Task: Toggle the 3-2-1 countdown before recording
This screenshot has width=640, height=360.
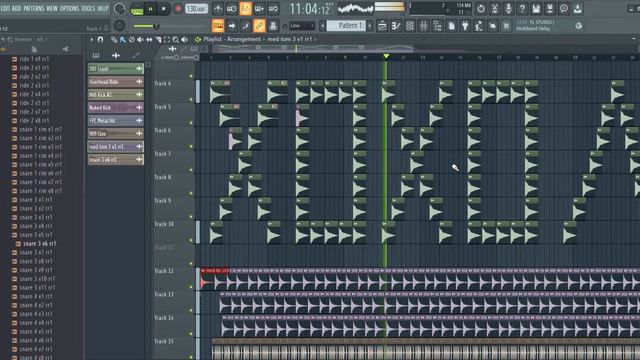Action: 245,9
